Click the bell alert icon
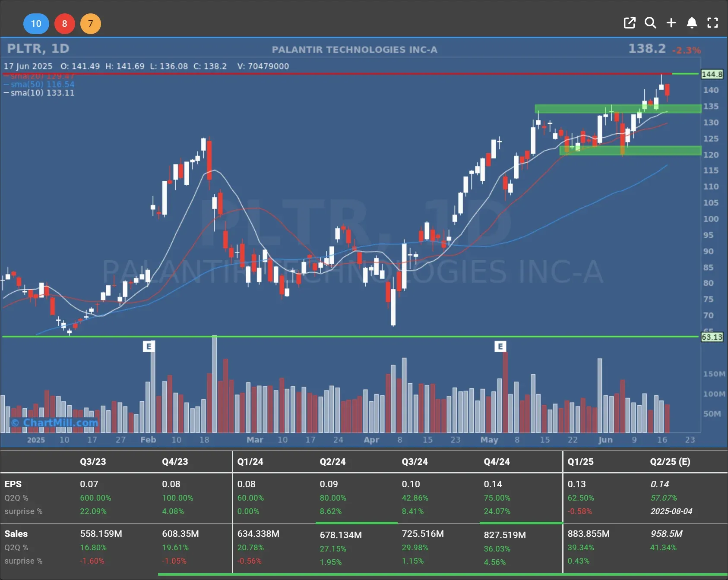Image resolution: width=728 pixels, height=580 pixels. [692, 23]
